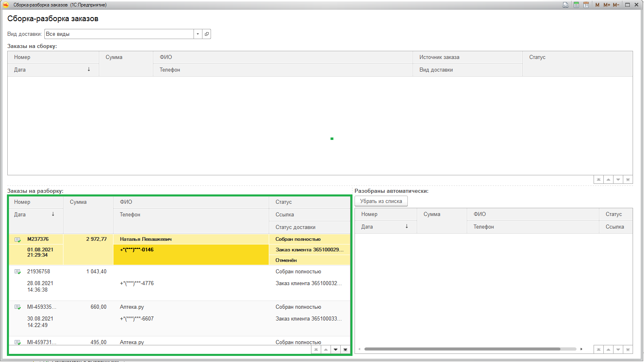The image size is (644, 362).
Task: Click document icon of order M237376
Action: (x=17, y=240)
